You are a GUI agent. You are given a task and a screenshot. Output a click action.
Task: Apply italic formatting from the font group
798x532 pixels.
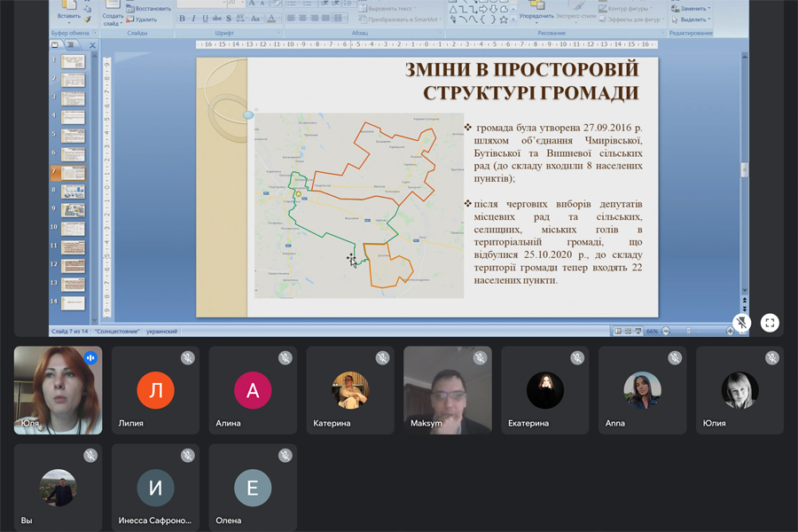pos(193,18)
